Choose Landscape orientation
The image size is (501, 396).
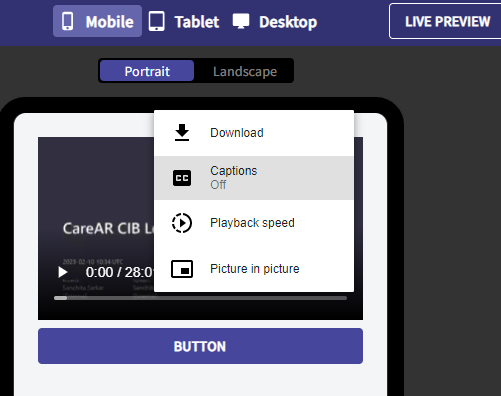245,71
